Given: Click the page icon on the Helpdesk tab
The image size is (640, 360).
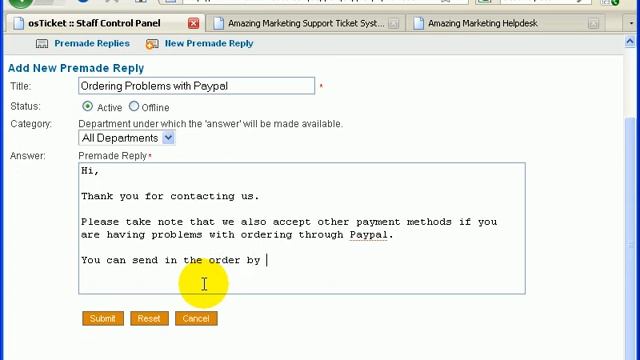Looking at the screenshot, I should tap(418, 23).
